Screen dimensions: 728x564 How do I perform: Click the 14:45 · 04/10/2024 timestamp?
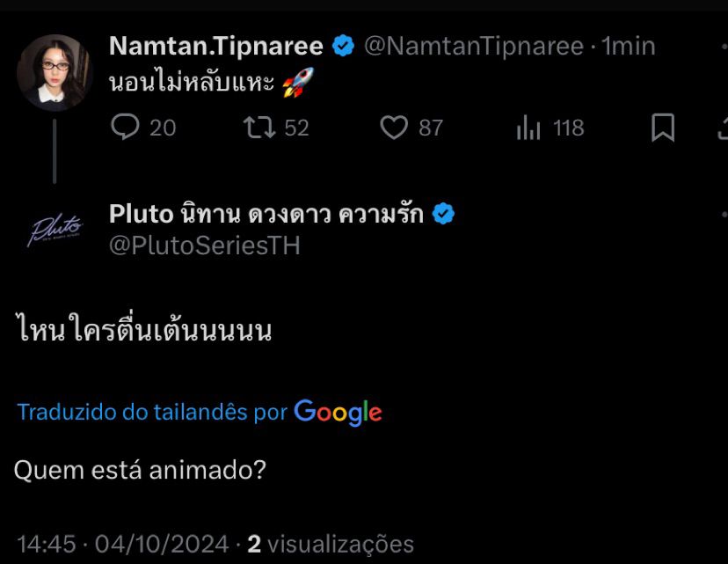coord(122,544)
